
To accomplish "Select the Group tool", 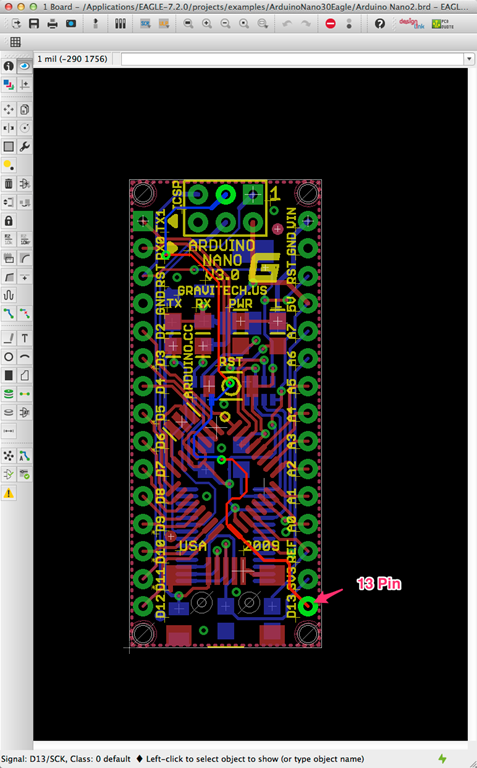I will (x=9, y=146).
